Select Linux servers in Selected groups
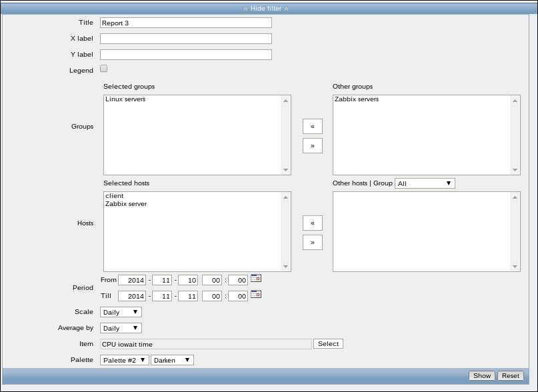This screenshot has width=538, height=392. tap(125, 99)
